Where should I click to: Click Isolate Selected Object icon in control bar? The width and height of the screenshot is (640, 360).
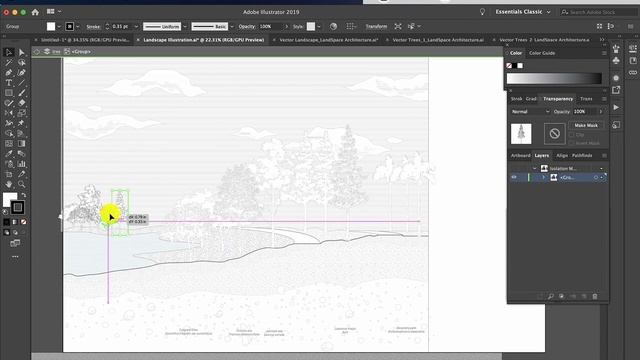coord(398,27)
